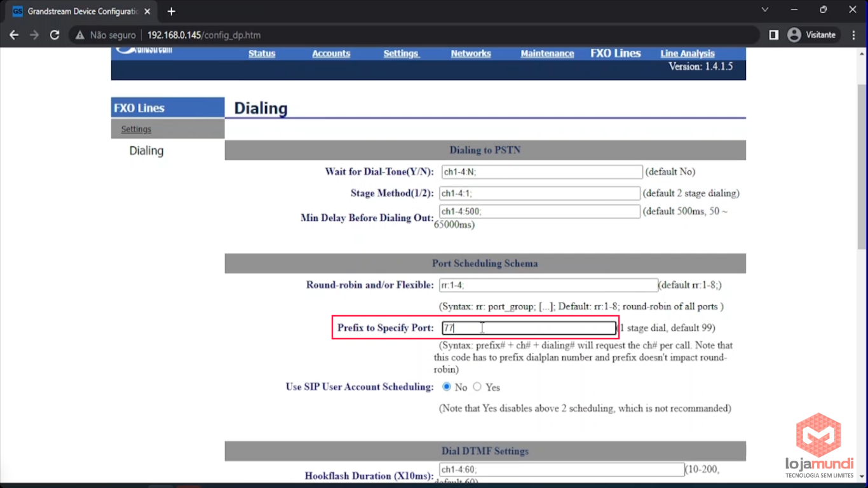Open a new browser tab

[171, 11]
